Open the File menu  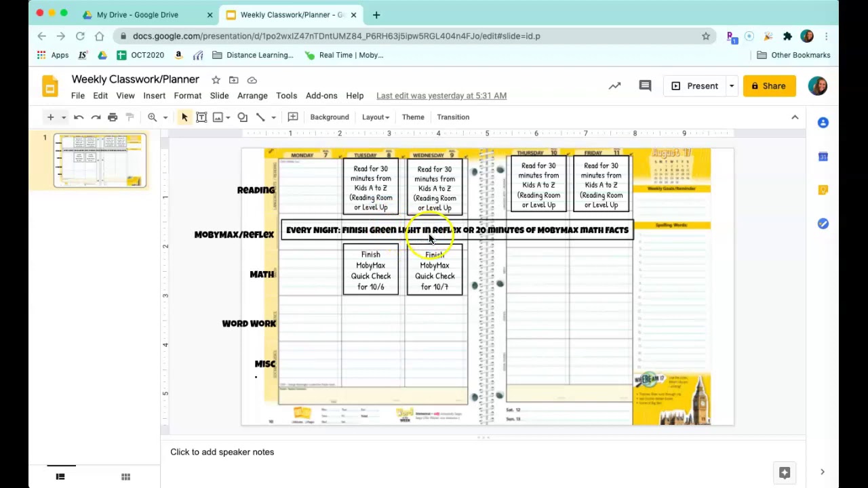pyautogui.click(x=78, y=96)
